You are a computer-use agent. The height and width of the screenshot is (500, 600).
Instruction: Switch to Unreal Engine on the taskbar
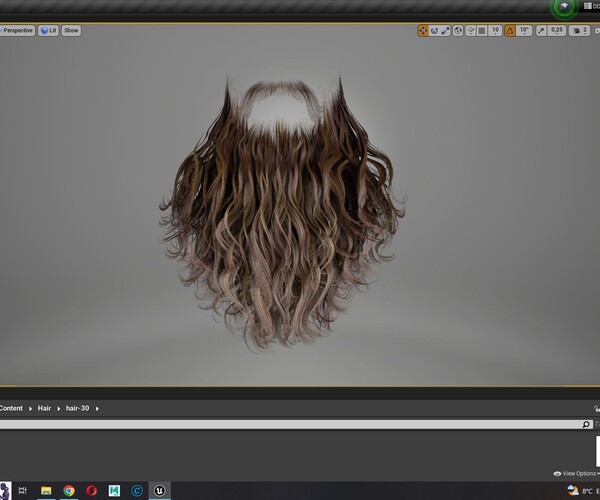[159, 490]
